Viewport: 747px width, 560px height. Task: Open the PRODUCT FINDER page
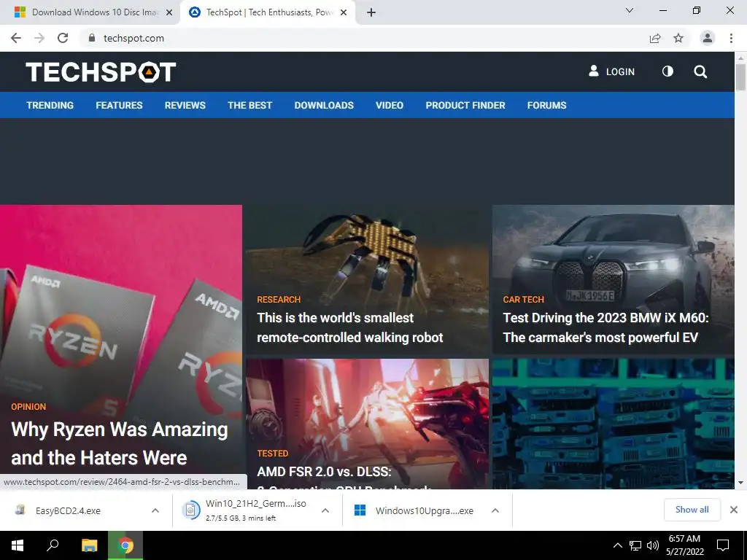click(465, 105)
